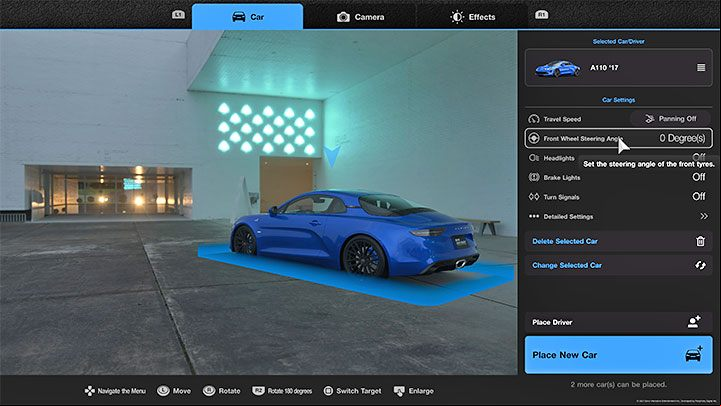The height and width of the screenshot is (406, 721).
Task: Click the Delete Selected Car button
Action: tap(618, 241)
